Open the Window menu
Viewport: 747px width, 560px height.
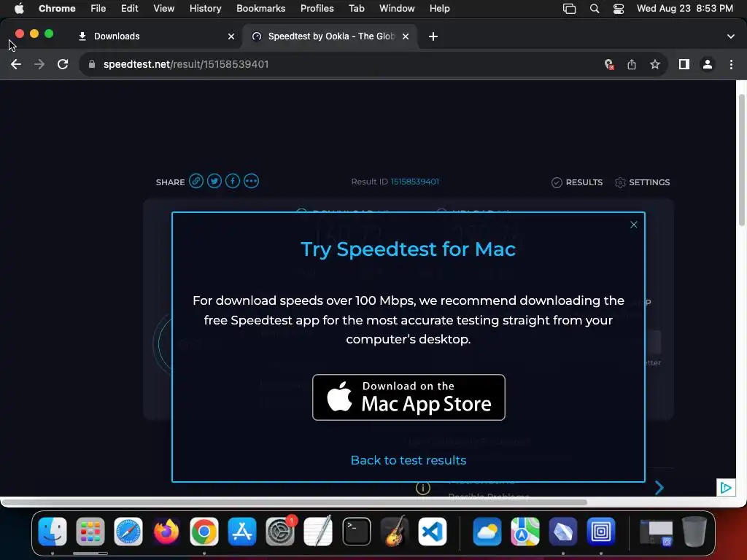397,9
